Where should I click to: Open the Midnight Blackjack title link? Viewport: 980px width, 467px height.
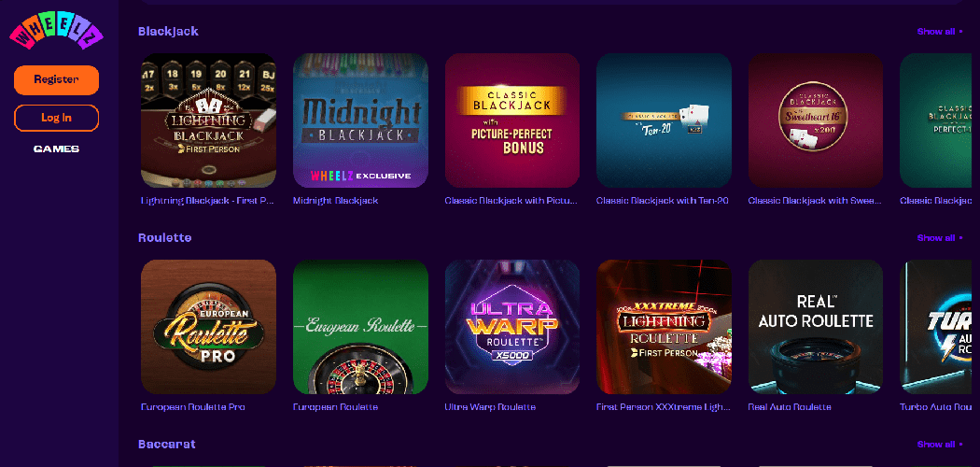pyautogui.click(x=336, y=202)
